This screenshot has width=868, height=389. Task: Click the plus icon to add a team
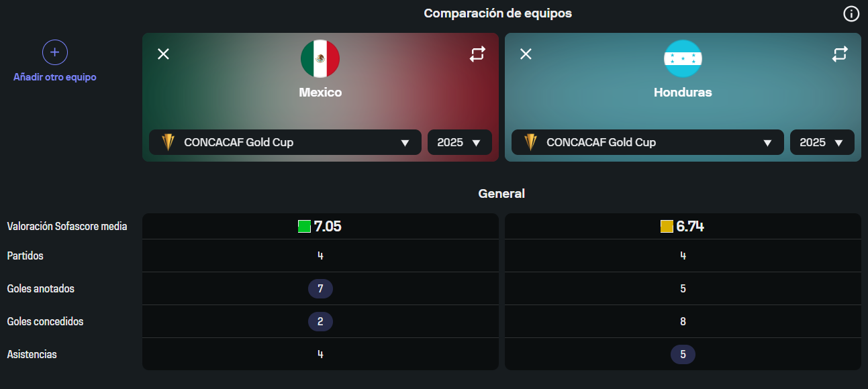(55, 52)
